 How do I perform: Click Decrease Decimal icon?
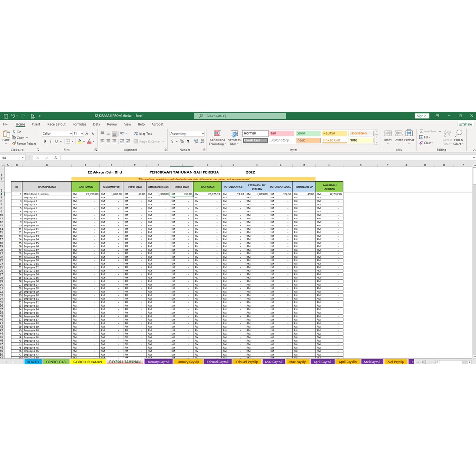pos(202,141)
